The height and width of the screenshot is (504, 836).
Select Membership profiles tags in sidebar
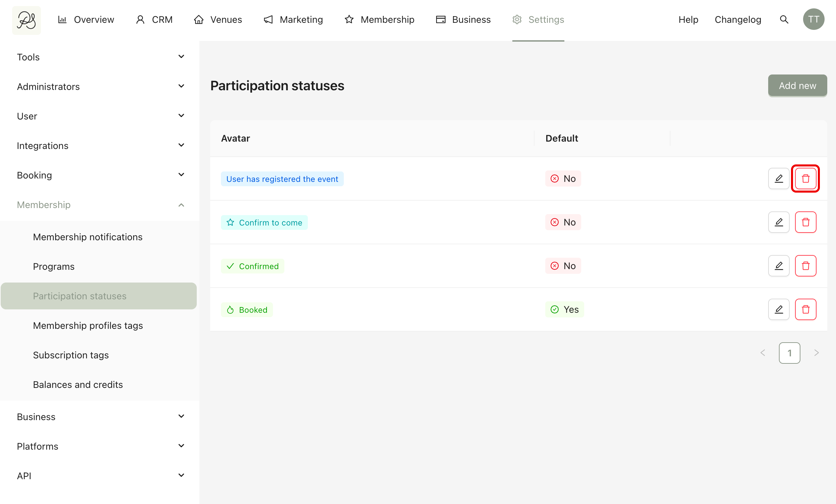pyautogui.click(x=88, y=325)
